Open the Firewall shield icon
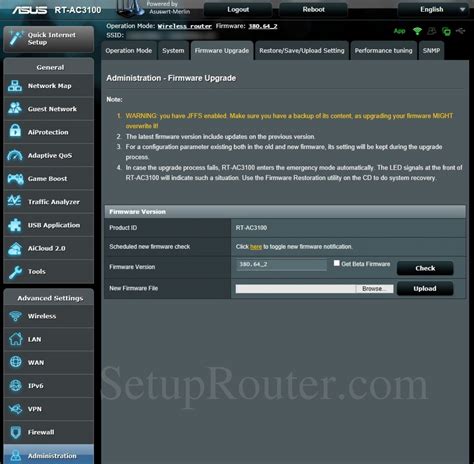This screenshot has width=474, height=464. pos(15,432)
